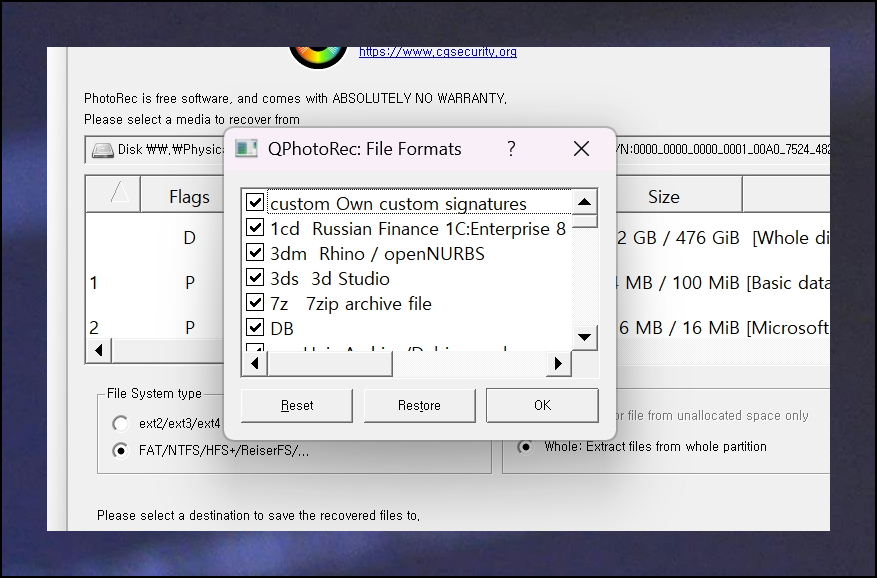
Task: Select the FAT/NTFS/HFS+/ReiserFS radio button
Action: [x=120, y=450]
